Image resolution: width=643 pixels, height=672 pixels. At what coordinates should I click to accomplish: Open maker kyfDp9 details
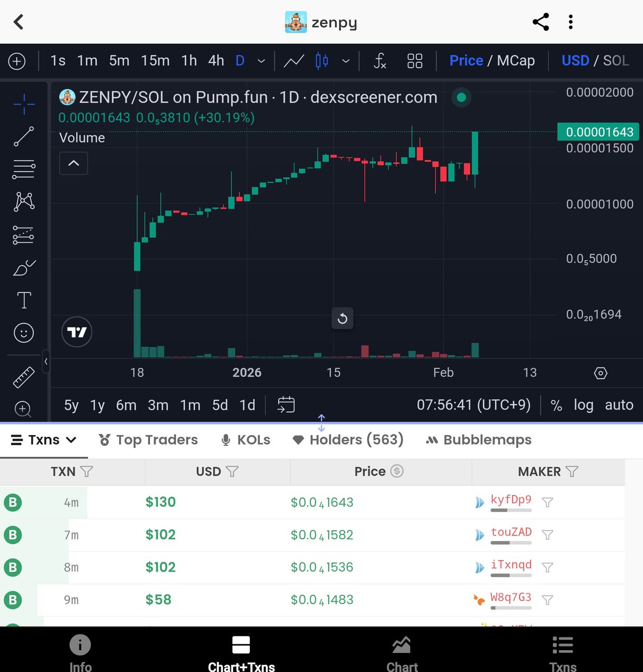click(511, 500)
